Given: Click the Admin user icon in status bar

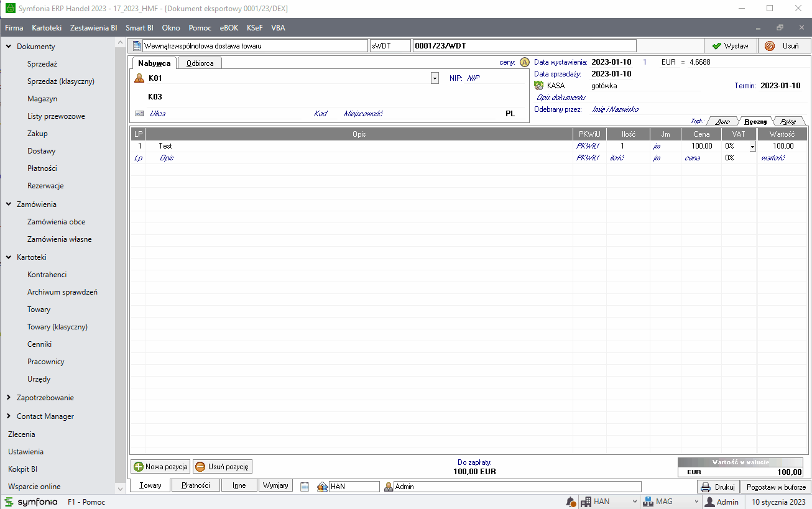Looking at the screenshot, I should point(709,502).
